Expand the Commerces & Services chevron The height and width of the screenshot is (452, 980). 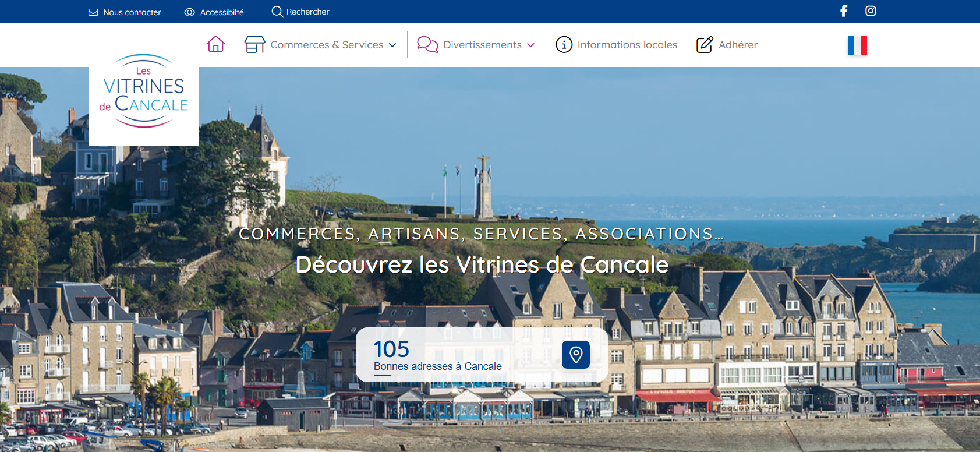[x=392, y=45]
